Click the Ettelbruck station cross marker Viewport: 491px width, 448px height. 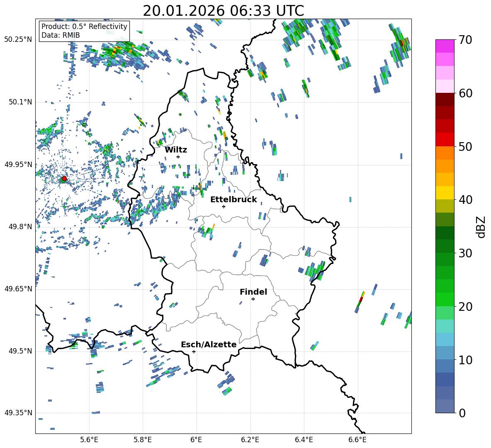(x=224, y=206)
